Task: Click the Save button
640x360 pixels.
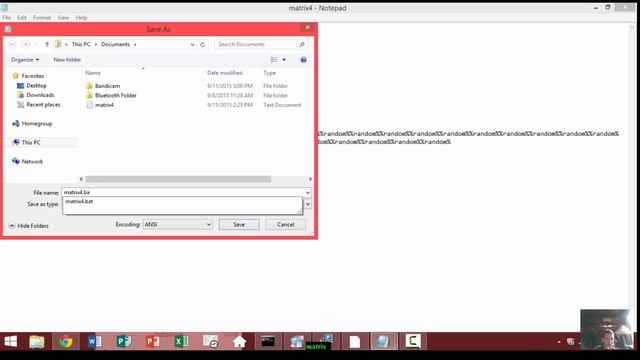Action: pos(239,224)
